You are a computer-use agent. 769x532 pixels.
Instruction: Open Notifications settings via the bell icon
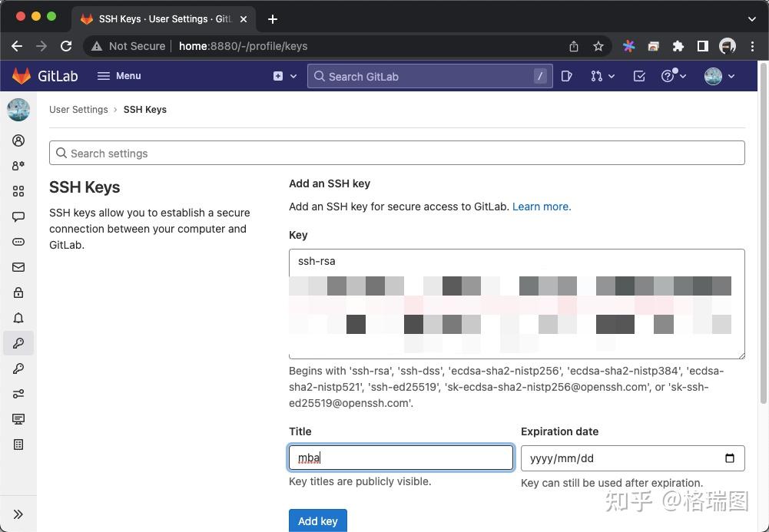(18, 317)
